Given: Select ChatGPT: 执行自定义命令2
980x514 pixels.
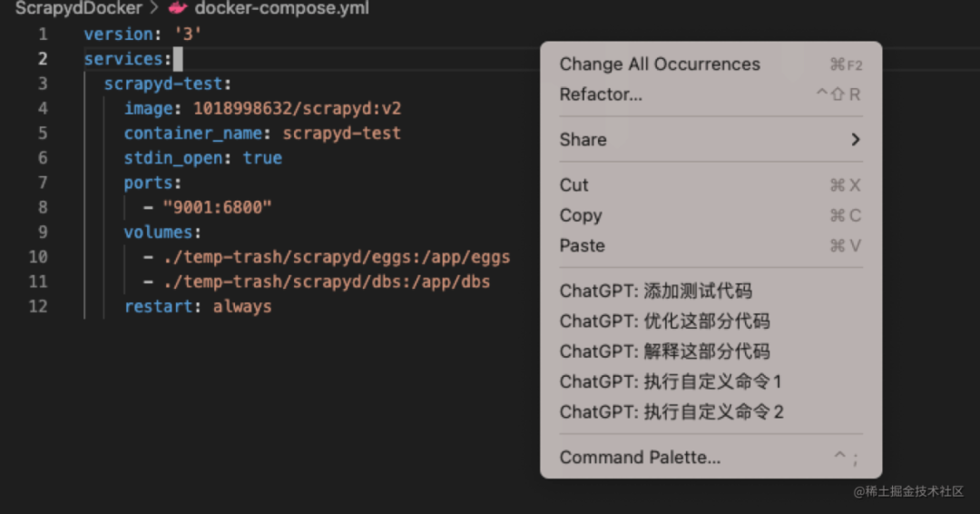Looking at the screenshot, I should [671, 412].
